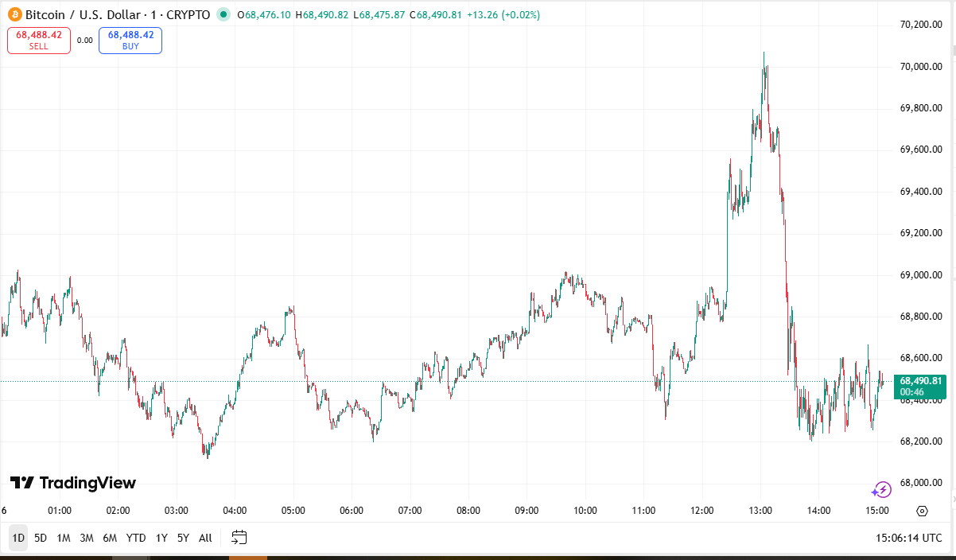Switch to the 6M range

[x=110, y=538]
